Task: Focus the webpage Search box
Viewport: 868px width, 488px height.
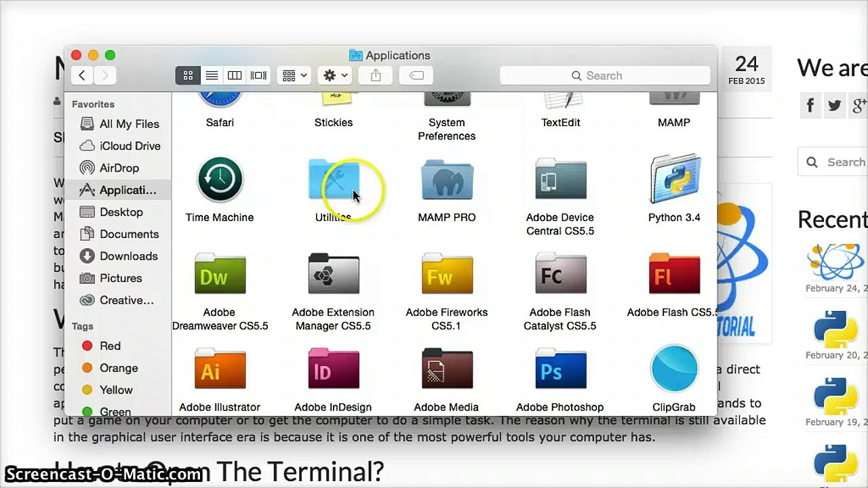Action: click(833, 162)
